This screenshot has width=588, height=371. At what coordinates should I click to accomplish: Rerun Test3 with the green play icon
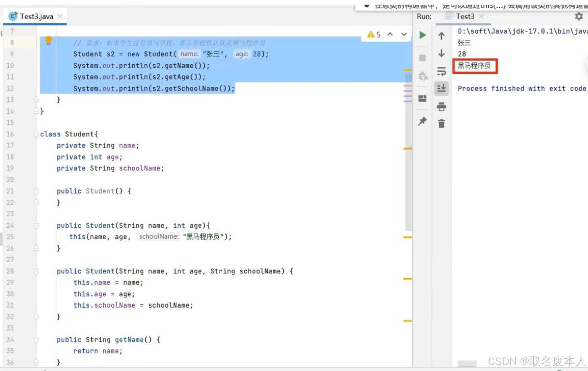click(x=423, y=35)
